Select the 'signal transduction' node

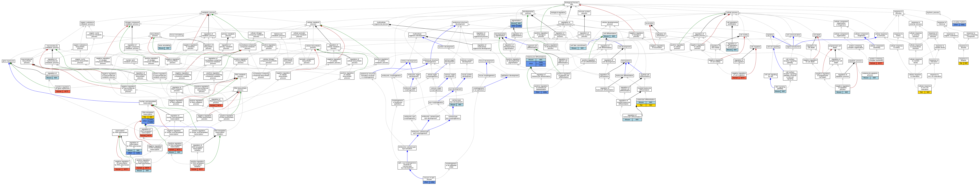point(793,47)
